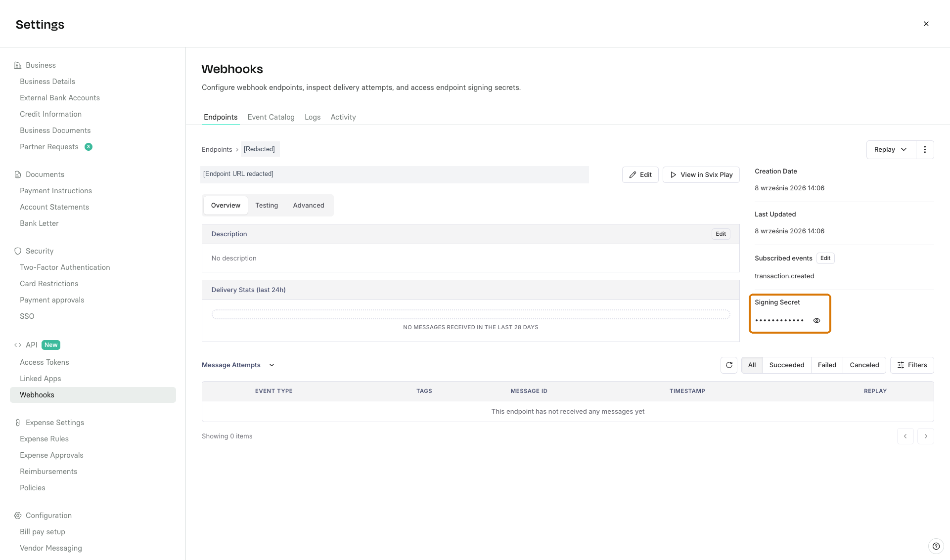Switch to the Activity tab

click(343, 117)
